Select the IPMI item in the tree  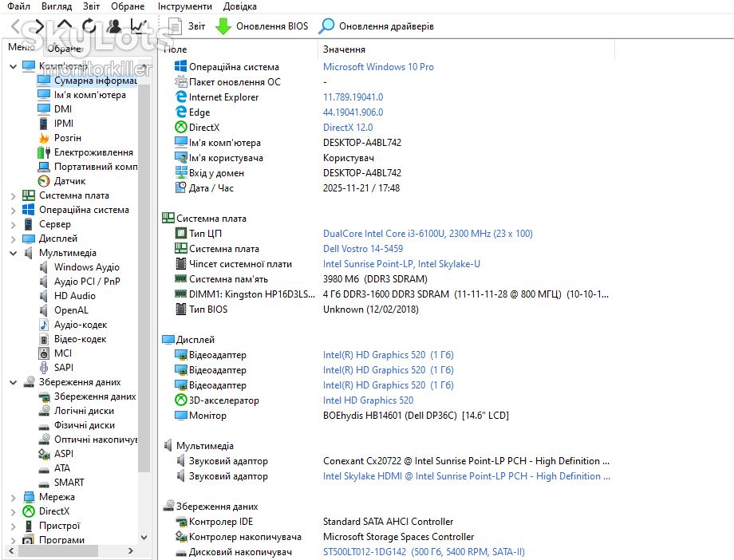(x=63, y=124)
